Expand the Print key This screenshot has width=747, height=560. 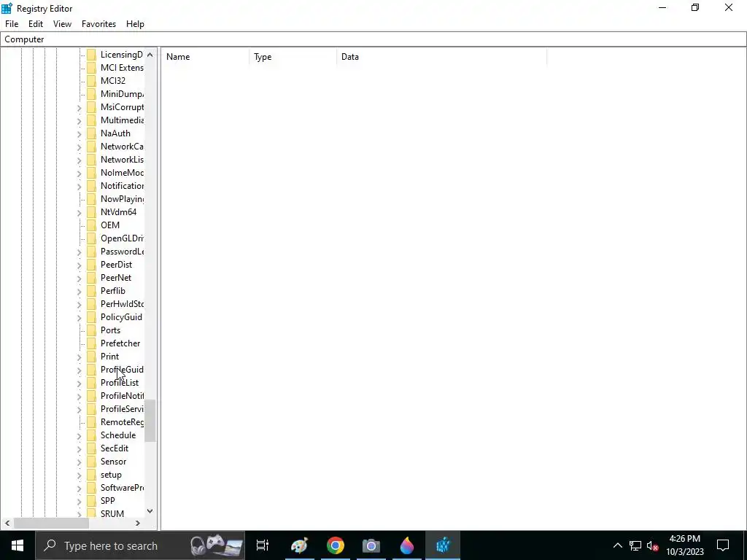[x=80, y=357]
